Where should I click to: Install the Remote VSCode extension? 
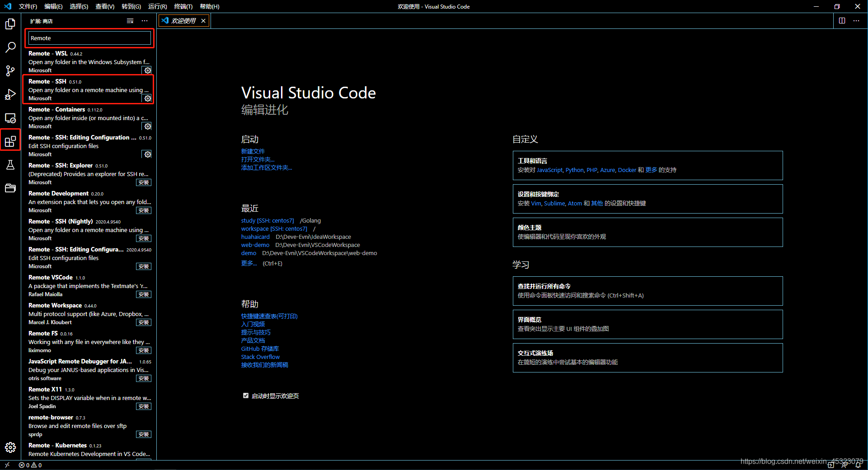[144, 294]
